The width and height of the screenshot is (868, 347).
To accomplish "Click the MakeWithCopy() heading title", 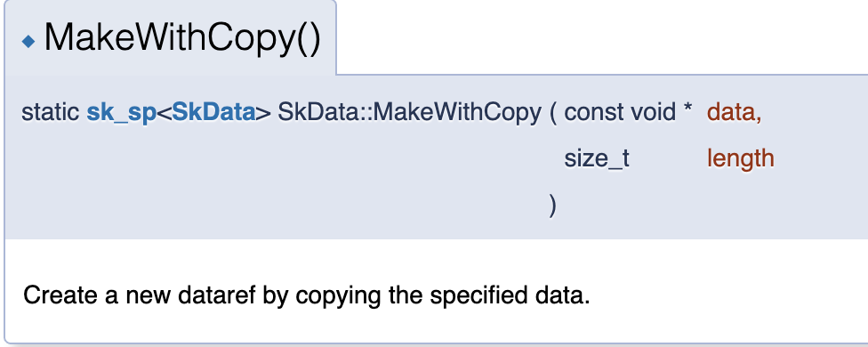I will (x=182, y=39).
